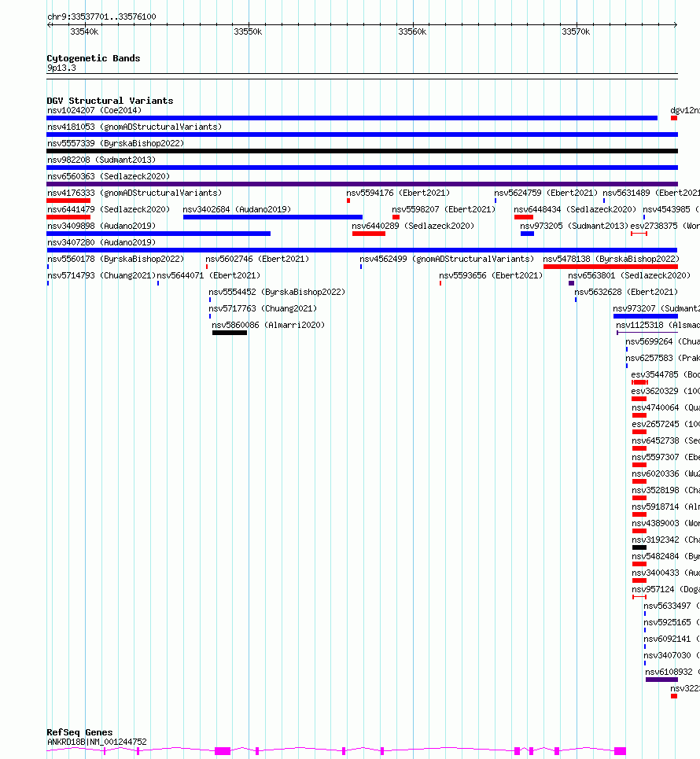Click nsv5598207 (Ebert2021) label
Image resolution: width=700 pixels, height=759 pixels.
pyautogui.click(x=444, y=209)
